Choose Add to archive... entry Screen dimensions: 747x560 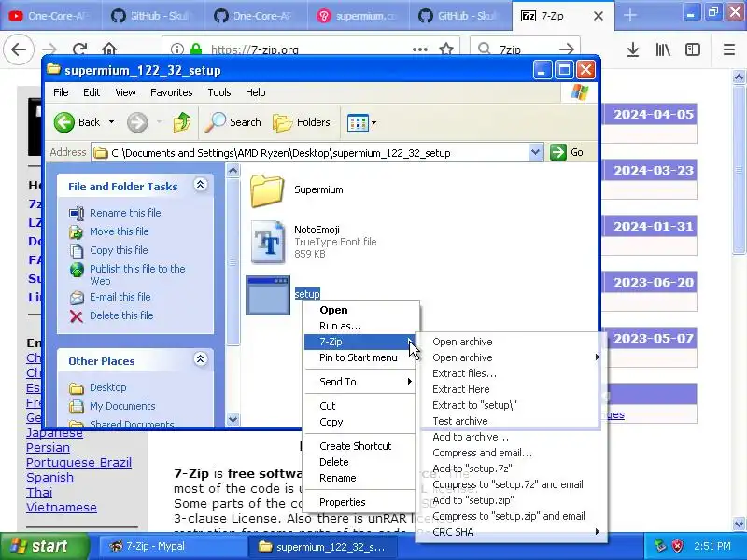coord(511,437)
